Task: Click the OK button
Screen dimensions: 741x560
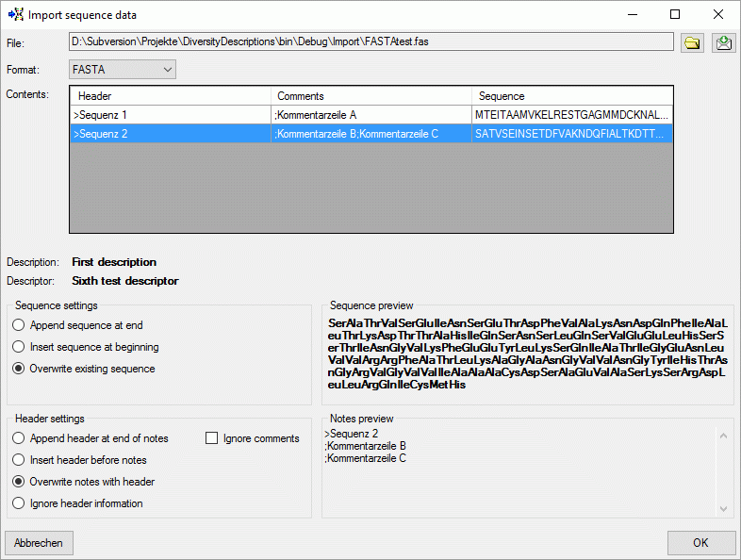Action: 700,542
